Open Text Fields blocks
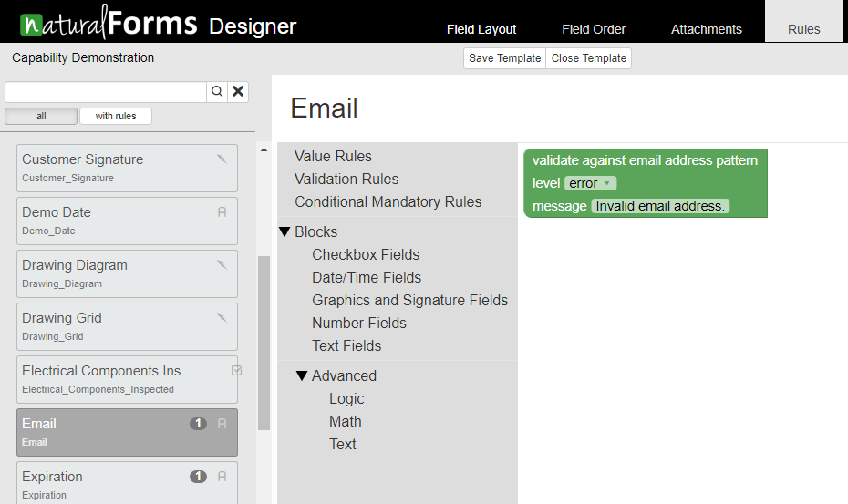This screenshot has height=504, width=848. [346, 345]
